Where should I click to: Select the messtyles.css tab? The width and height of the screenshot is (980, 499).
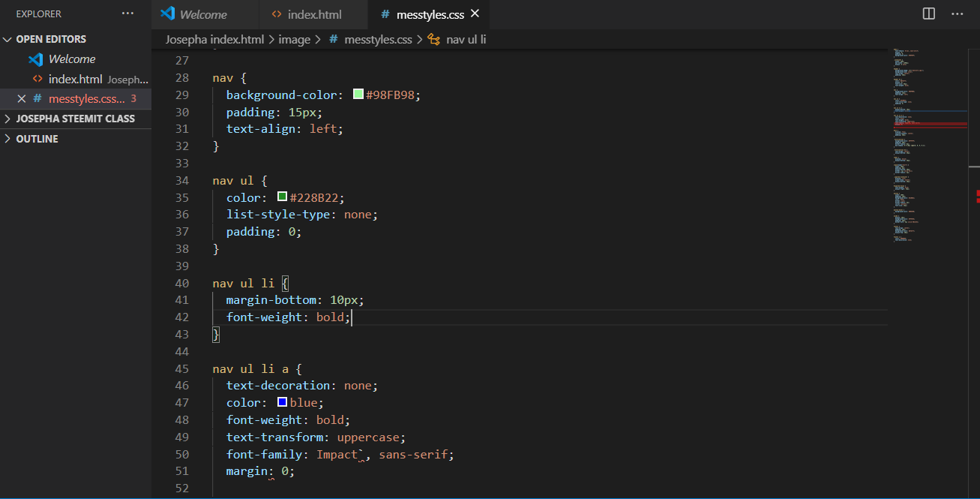click(430, 14)
